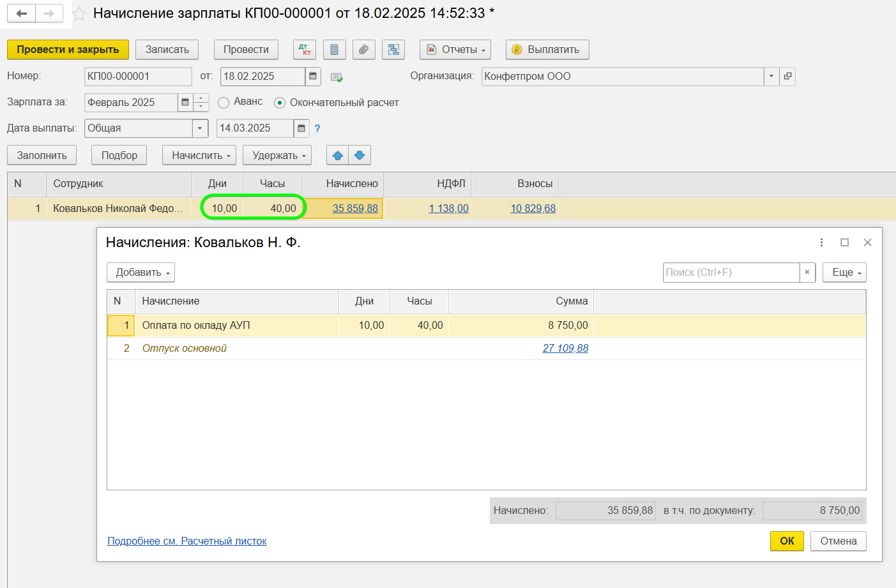
Task: Click the Организация field Конфетпром ООО
Action: tap(623, 76)
